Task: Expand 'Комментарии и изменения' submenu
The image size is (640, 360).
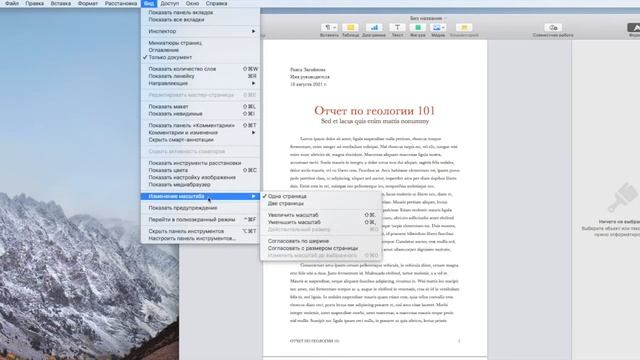Action: pyautogui.click(x=200, y=133)
